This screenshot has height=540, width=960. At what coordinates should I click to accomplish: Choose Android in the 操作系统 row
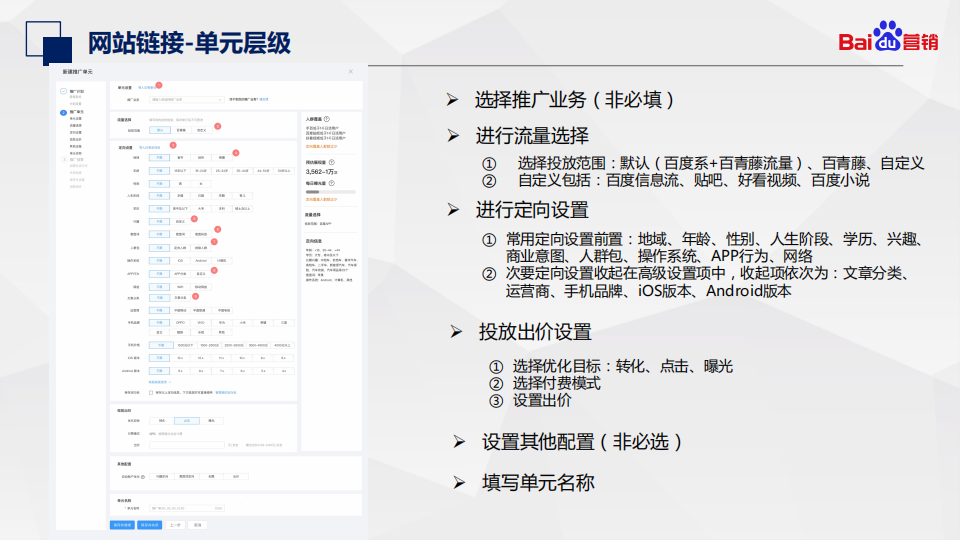(201, 261)
